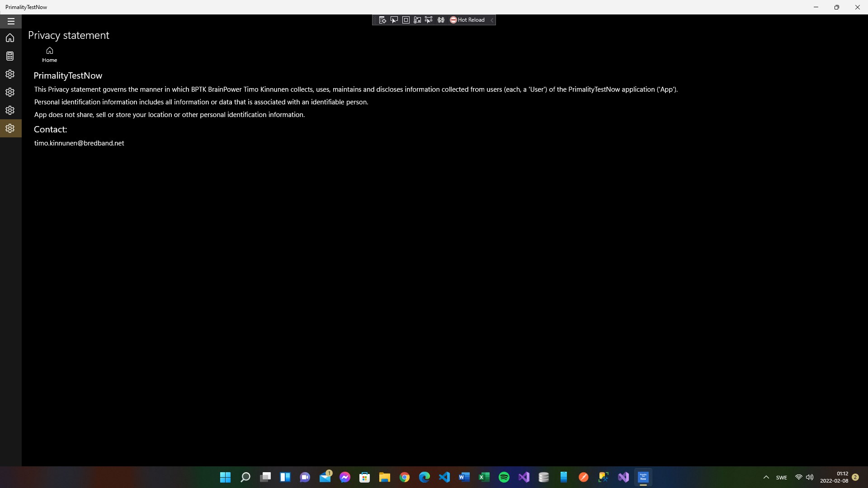The width and height of the screenshot is (868, 488).
Task: Go to Home from sidebar icon
Action: coord(10,38)
